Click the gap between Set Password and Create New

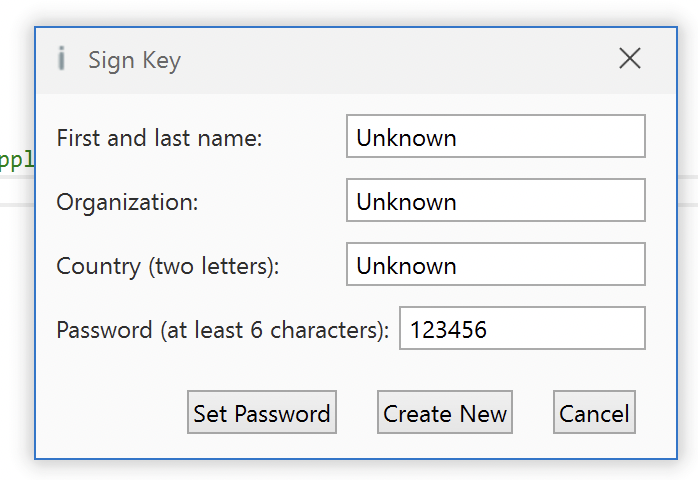(x=357, y=413)
